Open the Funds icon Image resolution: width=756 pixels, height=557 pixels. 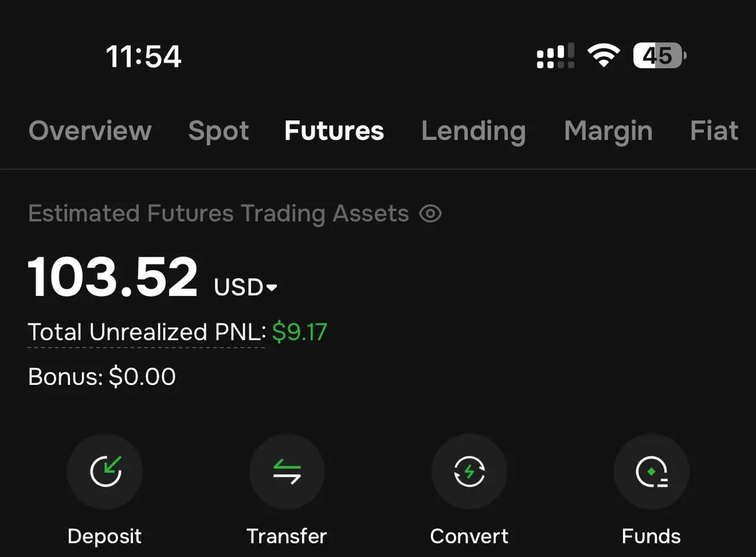pos(651,471)
